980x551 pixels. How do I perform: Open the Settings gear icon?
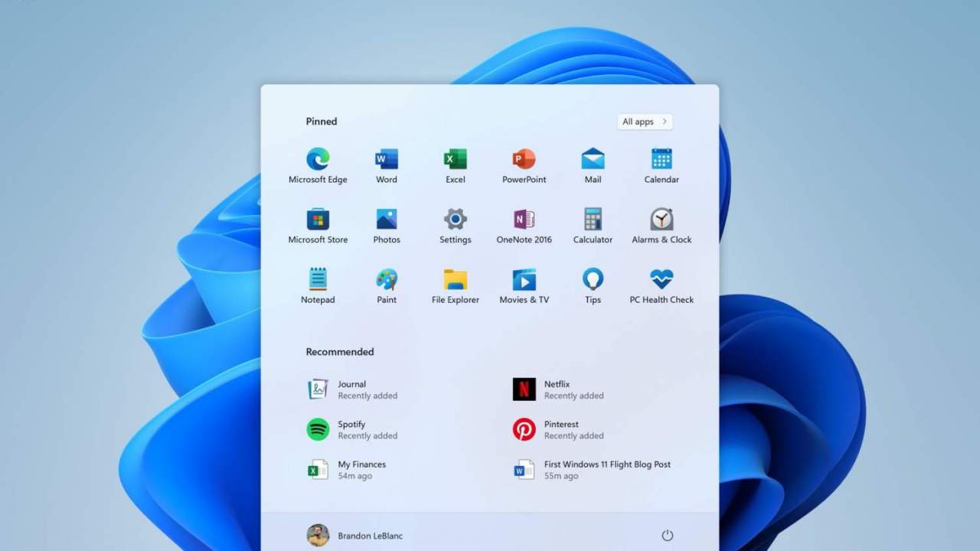click(456, 220)
